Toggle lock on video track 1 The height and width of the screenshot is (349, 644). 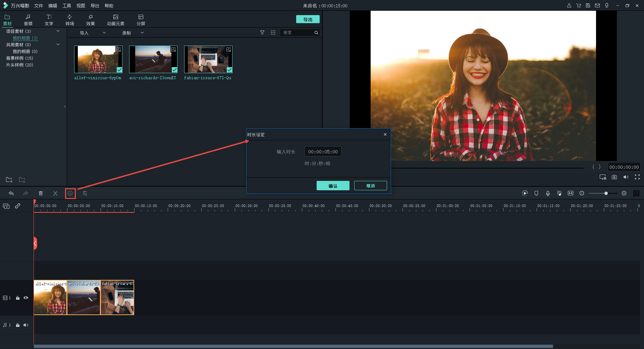coord(18,298)
